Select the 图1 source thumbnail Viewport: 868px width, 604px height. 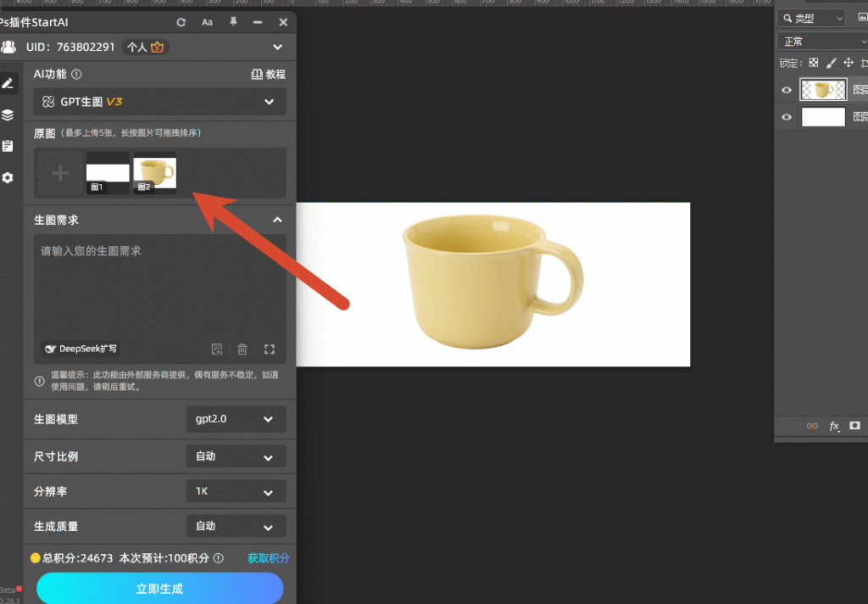point(108,173)
